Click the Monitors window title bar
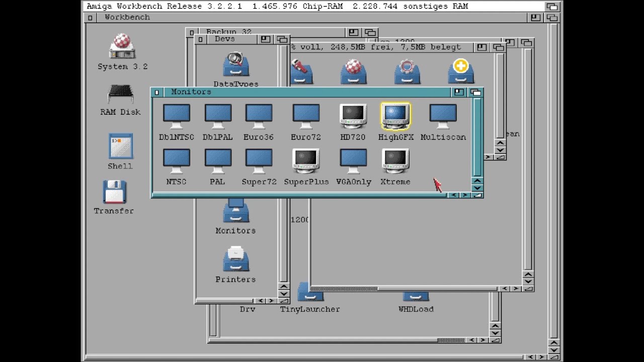 [307, 92]
